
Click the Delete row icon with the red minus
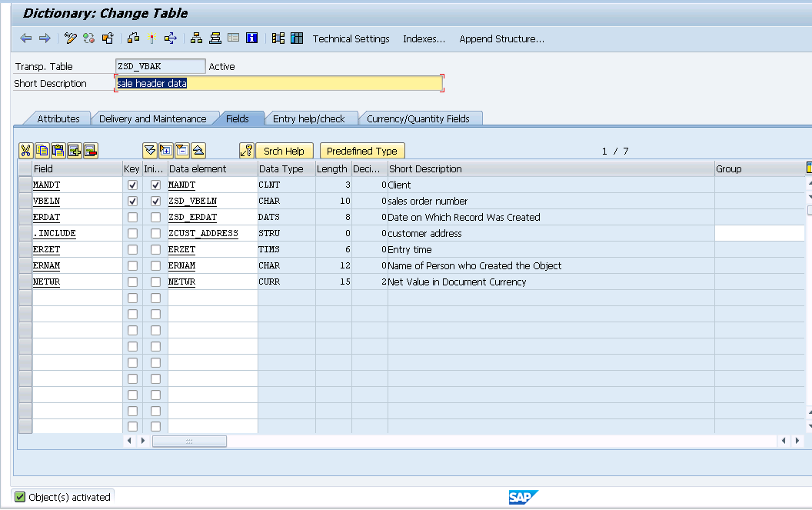coord(91,151)
